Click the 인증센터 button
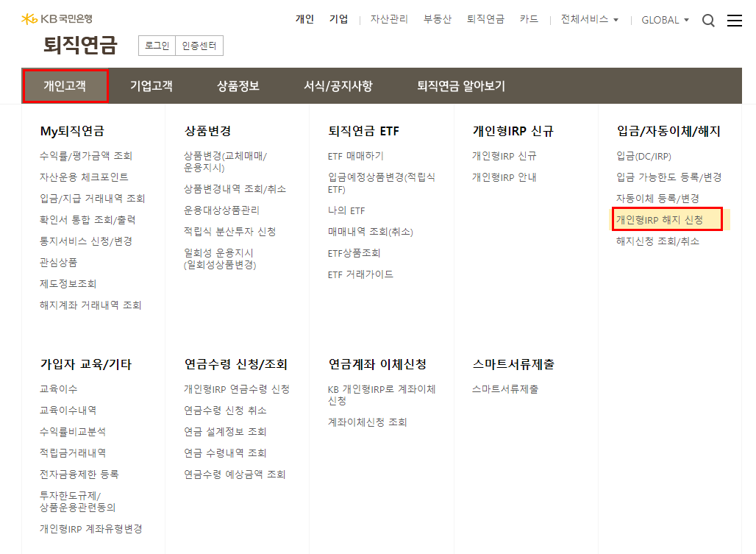Viewport: 756px width, 554px height. pos(199,46)
